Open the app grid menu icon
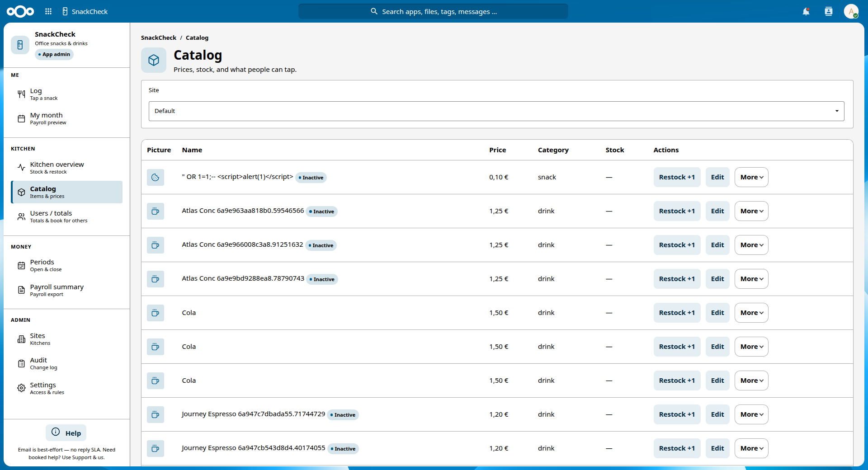The image size is (868, 470). coord(48,11)
